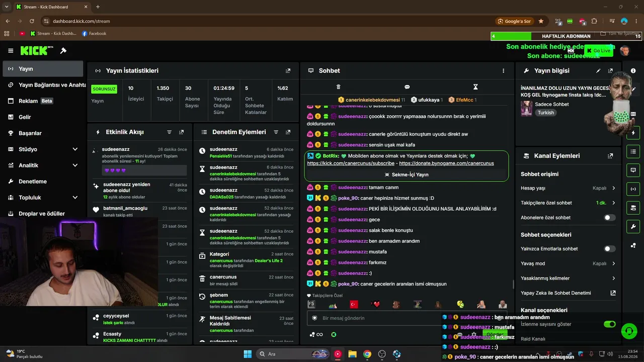Pop out the Etkinlik Akışı panel
644x362 pixels.
(x=181, y=132)
